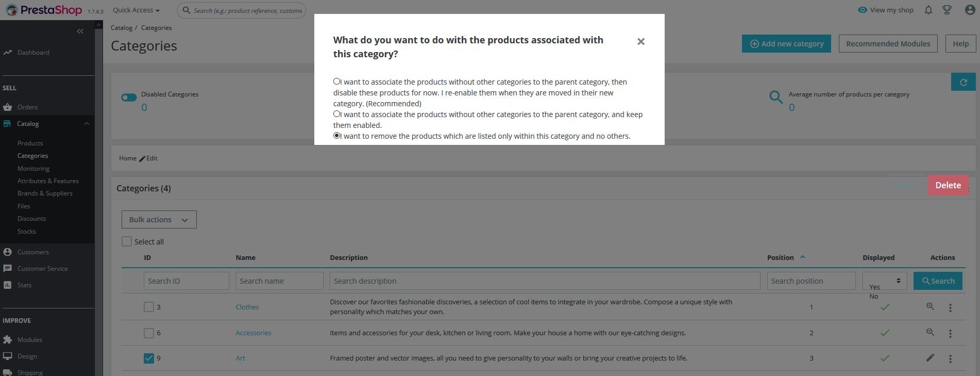The image size is (980, 376).
Task: Click the view magnifier icon for Clothes
Action: coord(930,306)
